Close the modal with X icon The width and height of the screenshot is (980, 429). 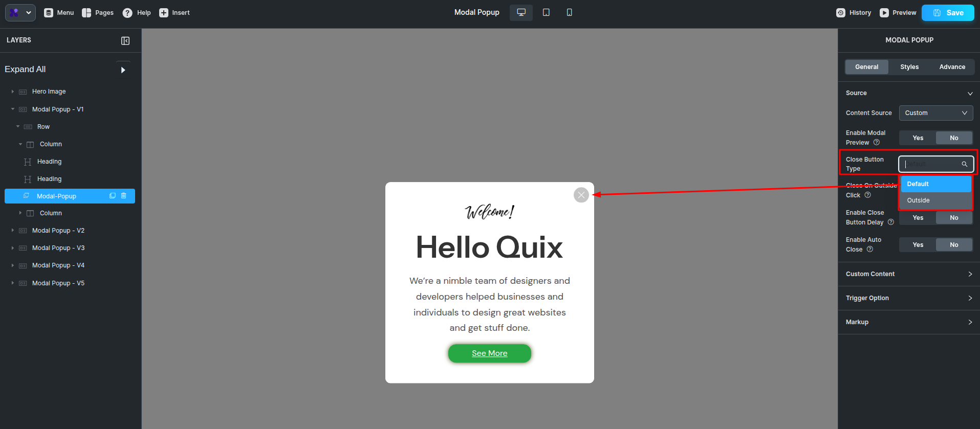coord(581,195)
